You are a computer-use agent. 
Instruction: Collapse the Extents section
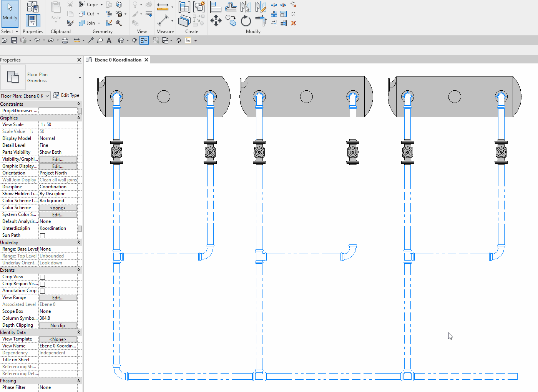[x=79, y=270]
